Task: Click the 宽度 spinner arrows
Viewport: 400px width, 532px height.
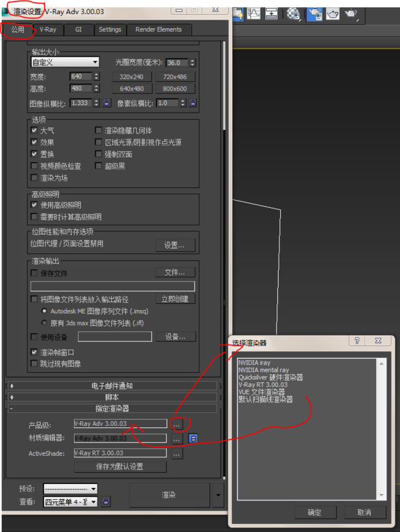Action: (x=97, y=77)
